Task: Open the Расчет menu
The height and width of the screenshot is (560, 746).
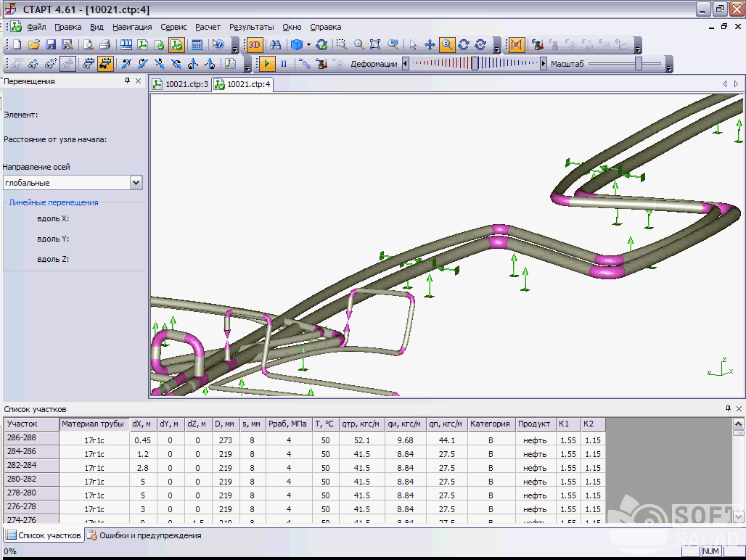Action: pyautogui.click(x=208, y=27)
